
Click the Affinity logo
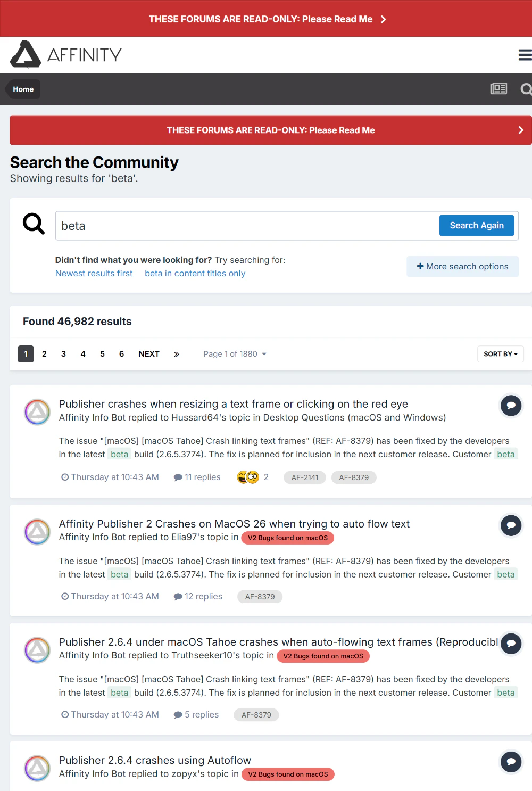pyautogui.click(x=66, y=54)
